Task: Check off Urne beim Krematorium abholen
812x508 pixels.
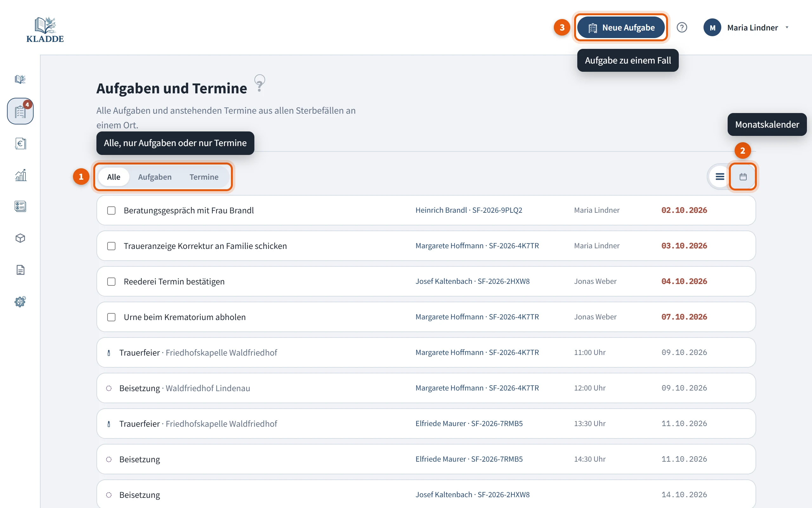Action: coord(111,317)
